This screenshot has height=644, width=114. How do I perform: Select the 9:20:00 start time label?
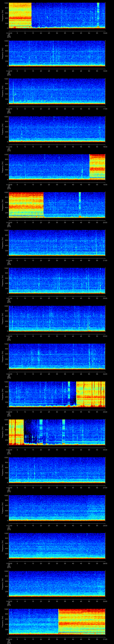coord(9,260)
